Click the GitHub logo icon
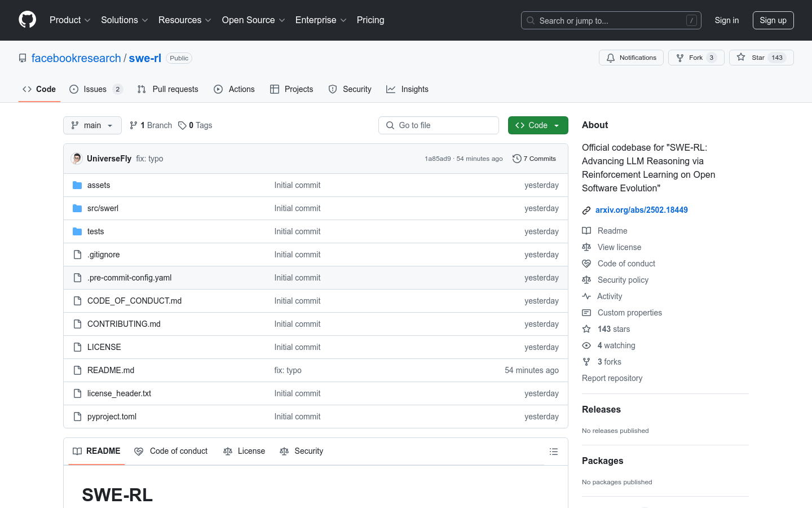The image size is (812, 508). (27, 20)
